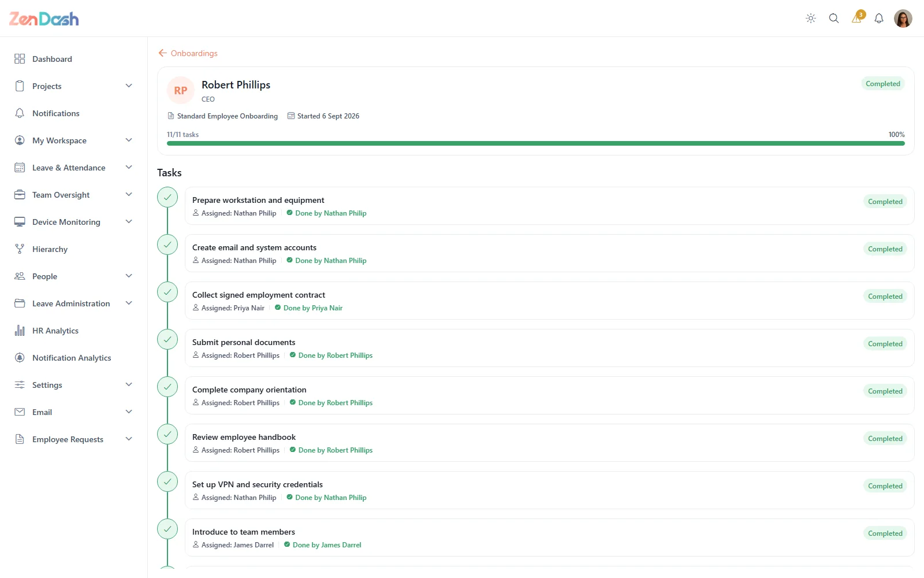Click the Employee Requests document icon
The image size is (924, 578).
(20, 439)
